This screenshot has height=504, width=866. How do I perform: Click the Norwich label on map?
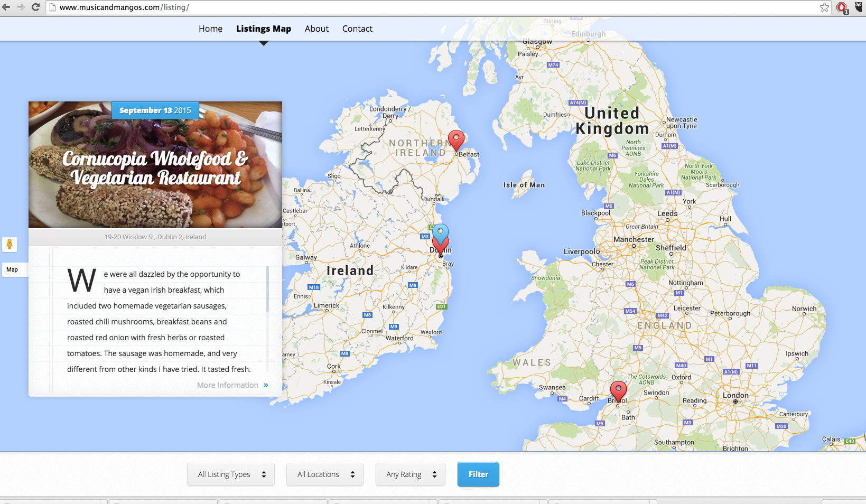pyautogui.click(x=804, y=309)
